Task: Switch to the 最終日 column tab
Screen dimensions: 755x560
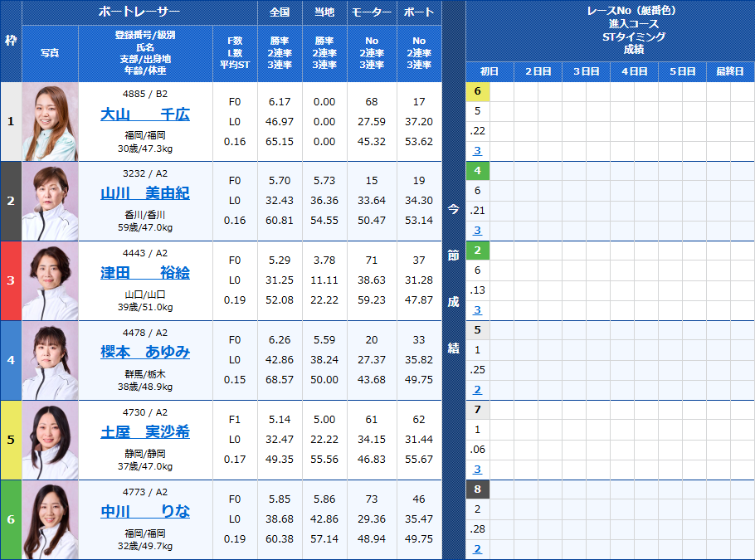Action: pyautogui.click(x=728, y=71)
